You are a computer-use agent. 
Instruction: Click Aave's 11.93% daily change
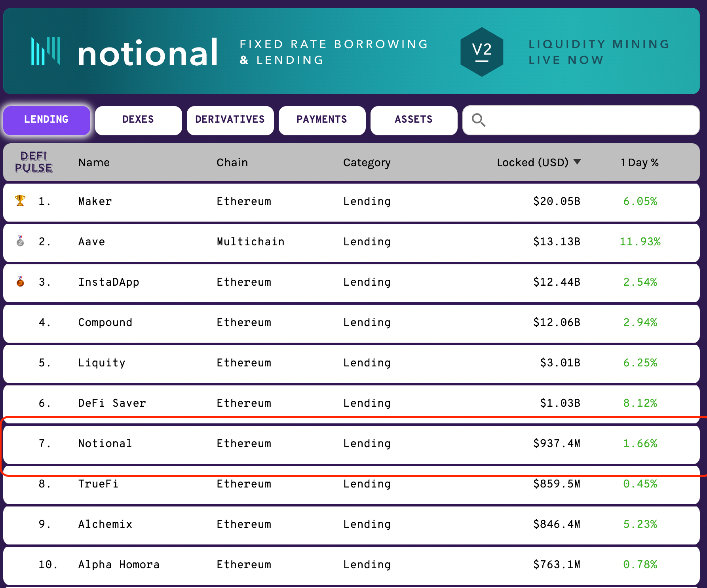tap(640, 242)
